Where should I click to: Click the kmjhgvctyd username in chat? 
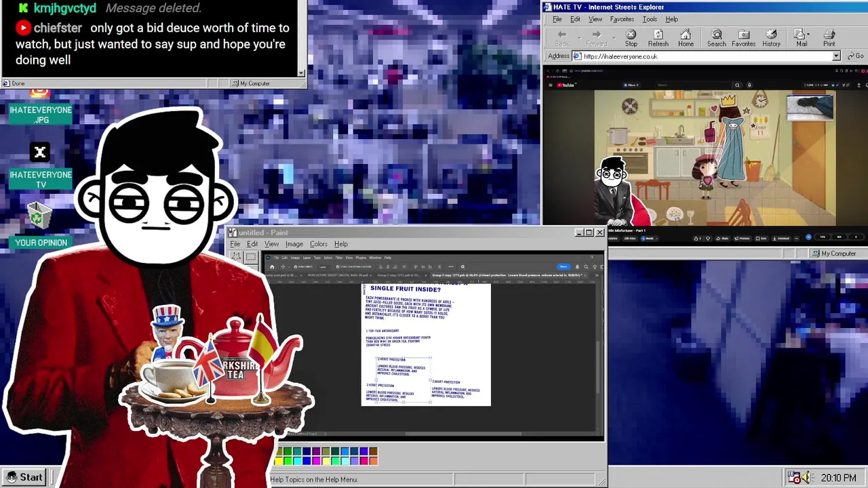click(65, 8)
